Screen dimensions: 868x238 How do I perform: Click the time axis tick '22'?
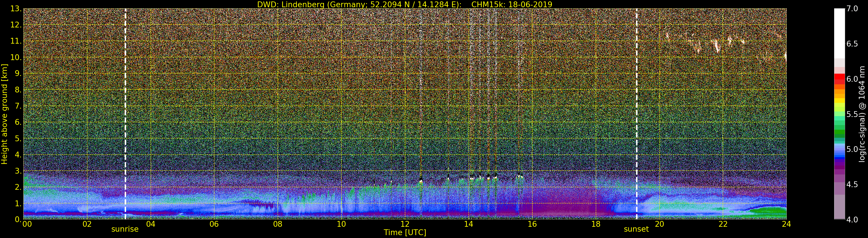tap(723, 224)
